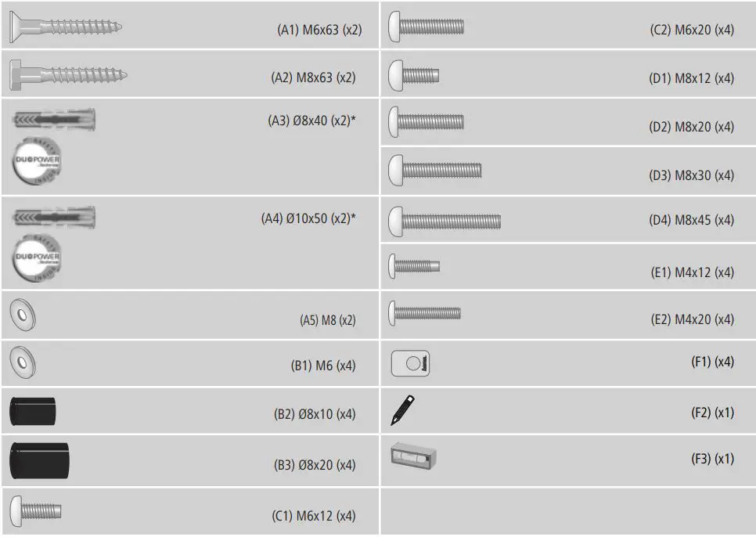This screenshot has height=537, width=756.
Task: Click the D2 M8x20 bolt image
Action: tap(427, 121)
